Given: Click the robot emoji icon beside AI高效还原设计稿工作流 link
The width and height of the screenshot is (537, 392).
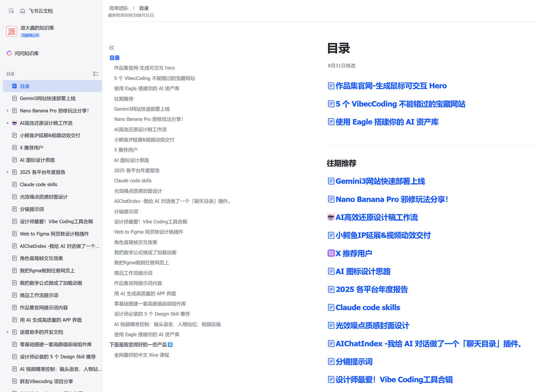Looking at the screenshot, I should click(331, 217).
